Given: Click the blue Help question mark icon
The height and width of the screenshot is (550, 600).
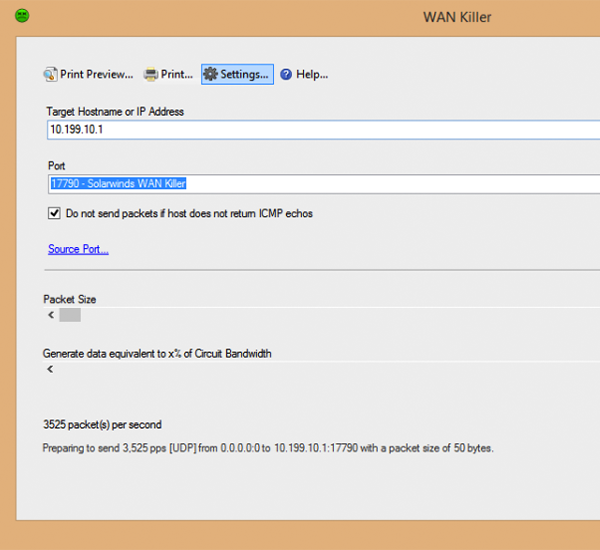Looking at the screenshot, I should tap(285, 74).
